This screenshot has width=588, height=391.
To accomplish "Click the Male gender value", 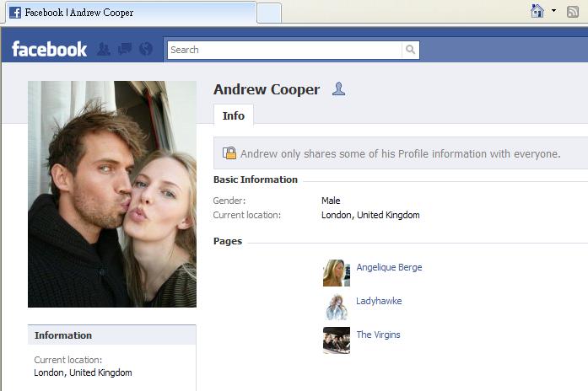I will 331,201.
